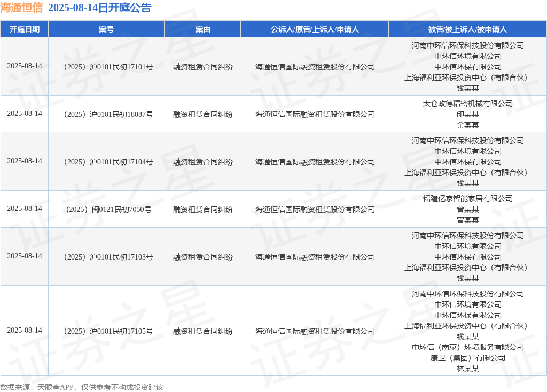Click defendant 中环信（南京）环境服务有限公司
The width and height of the screenshot is (547, 392).
click(x=468, y=347)
